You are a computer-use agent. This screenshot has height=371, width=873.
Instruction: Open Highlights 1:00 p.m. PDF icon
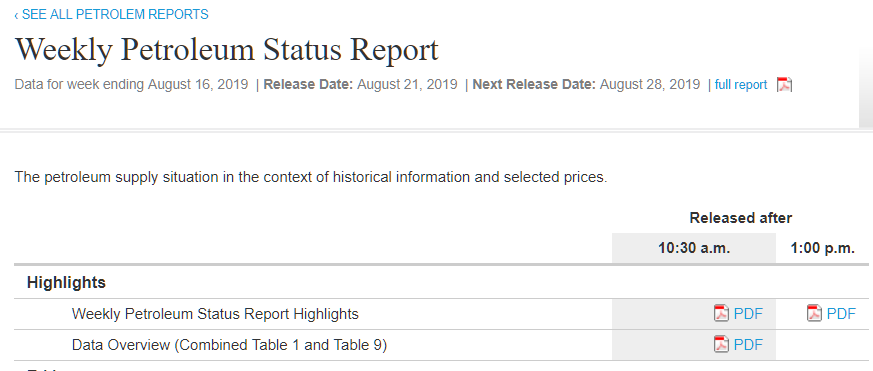pyautogui.click(x=814, y=314)
